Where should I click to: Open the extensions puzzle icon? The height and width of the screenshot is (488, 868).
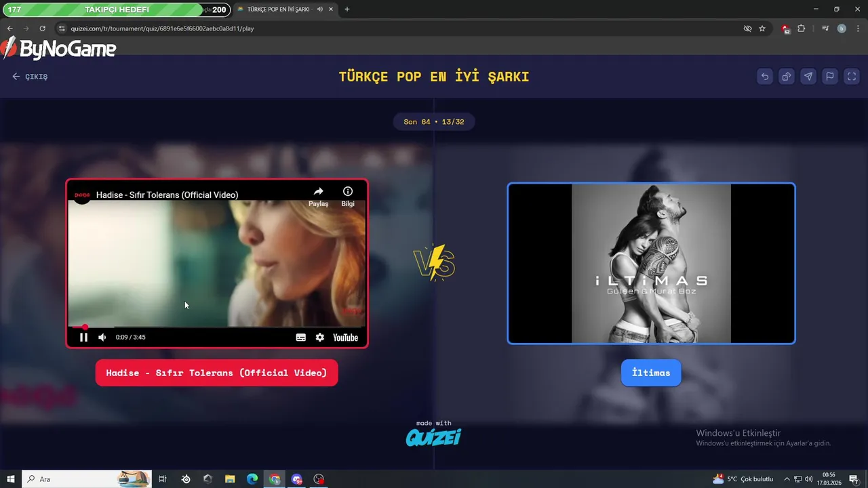click(x=802, y=28)
